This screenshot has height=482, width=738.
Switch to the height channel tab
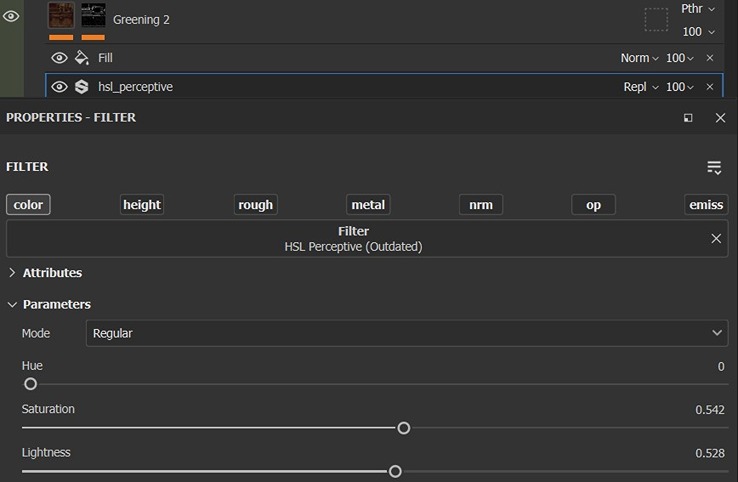click(142, 205)
